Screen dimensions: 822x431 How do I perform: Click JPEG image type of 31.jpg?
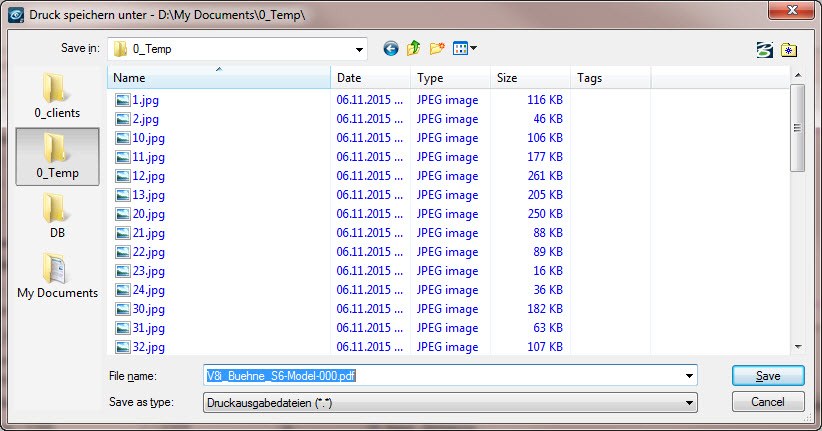click(x=447, y=328)
